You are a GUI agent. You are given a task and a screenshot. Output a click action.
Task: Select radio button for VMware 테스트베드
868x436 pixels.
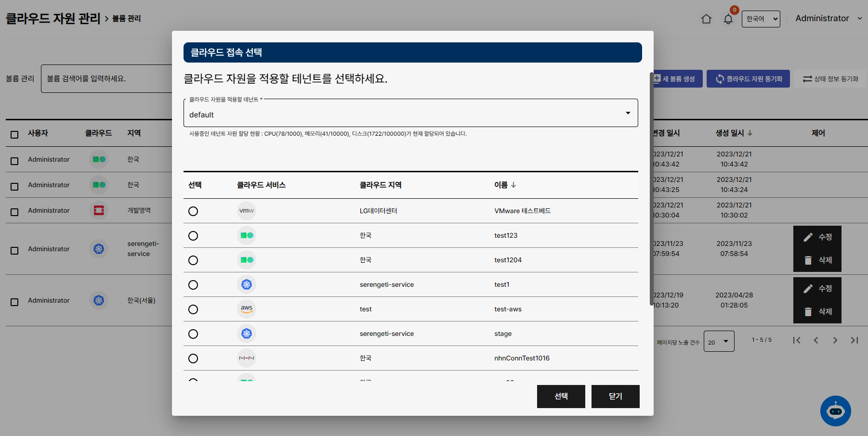[193, 211]
